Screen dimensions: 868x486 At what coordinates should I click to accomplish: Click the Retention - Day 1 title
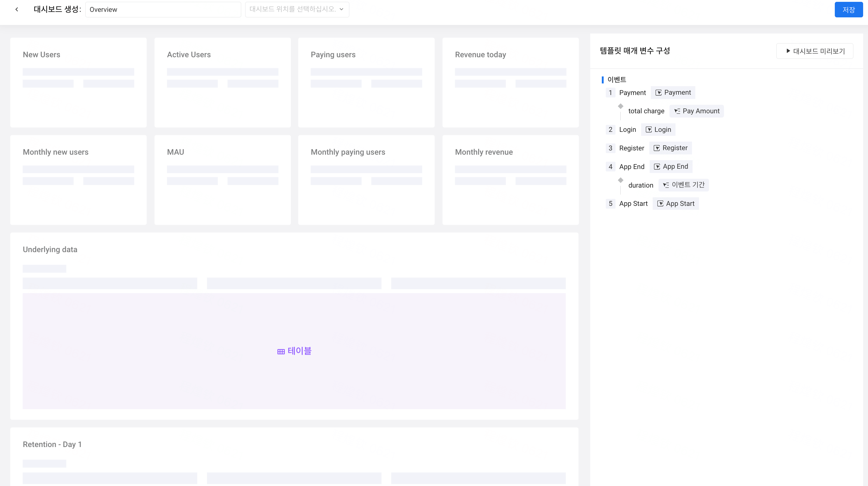coord(52,444)
